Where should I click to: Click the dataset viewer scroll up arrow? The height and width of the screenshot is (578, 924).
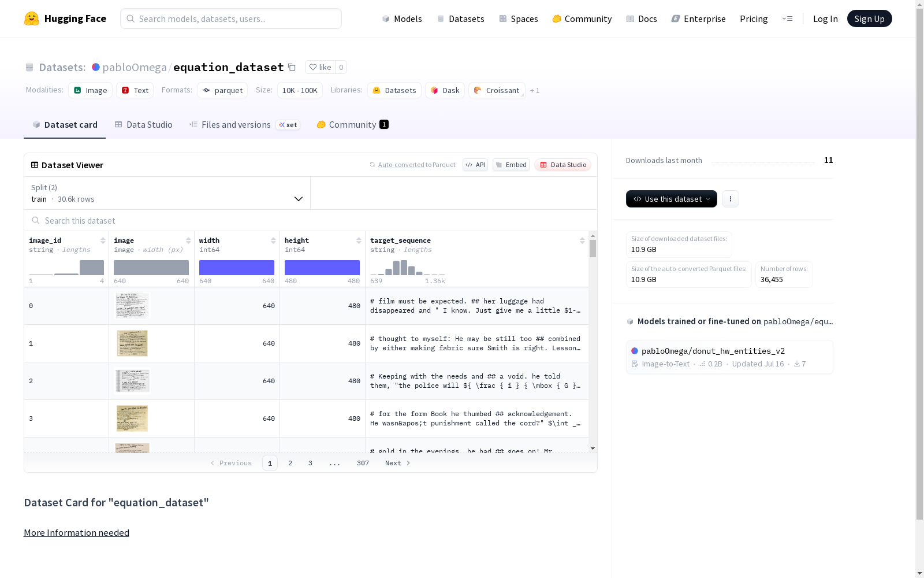pyautogui.click(x=593, y=236)
